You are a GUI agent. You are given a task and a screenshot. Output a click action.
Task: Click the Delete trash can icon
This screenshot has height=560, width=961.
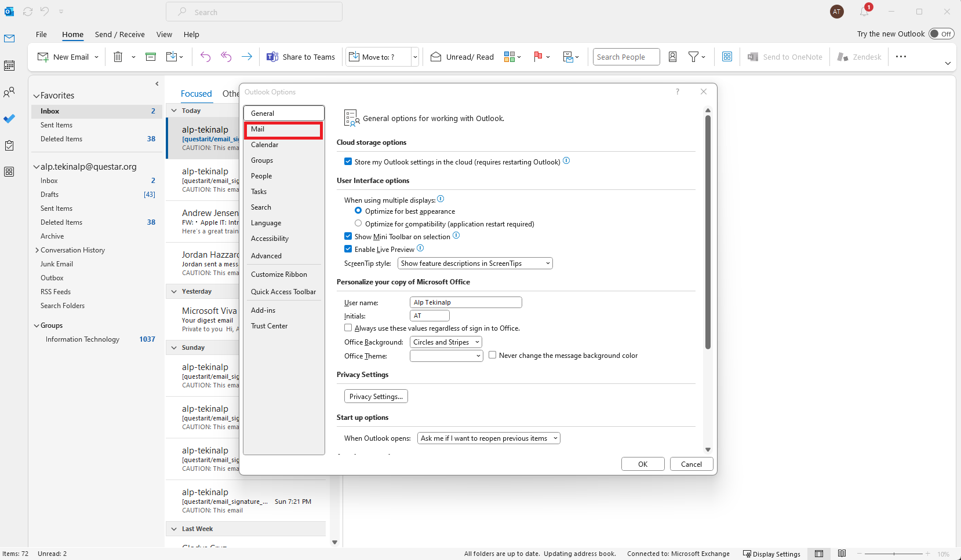pyautogui.click(x=118, y=57)
